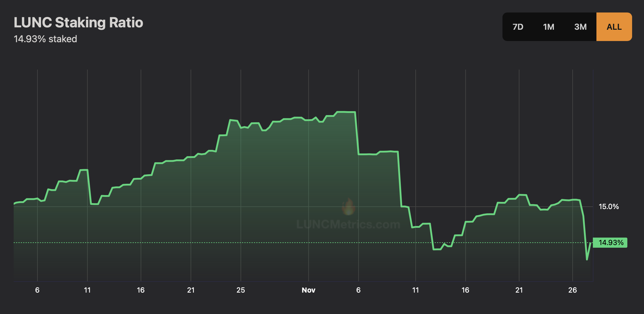Click the LUNC Staking Ratio title

(x=78, y=23)
